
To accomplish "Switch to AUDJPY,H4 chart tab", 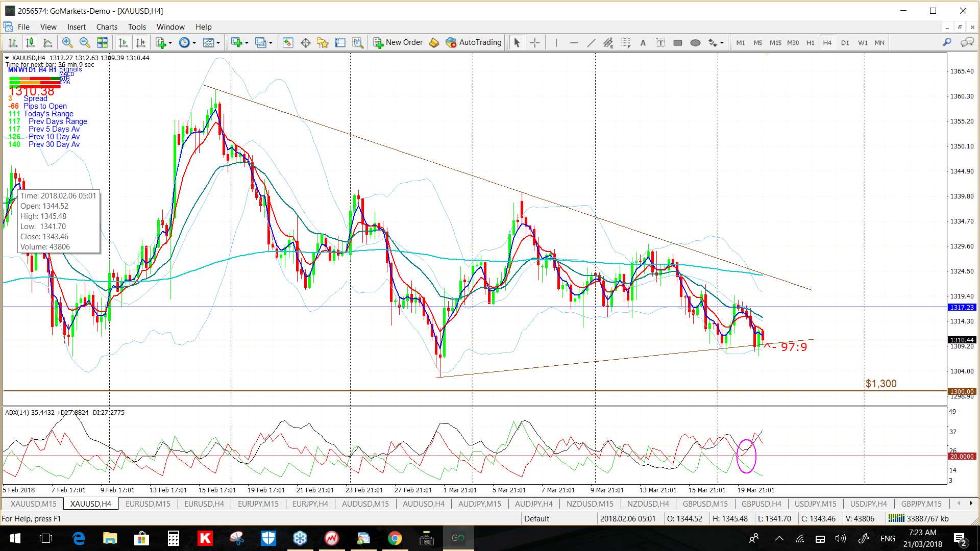I will click(x=534, y=504).
